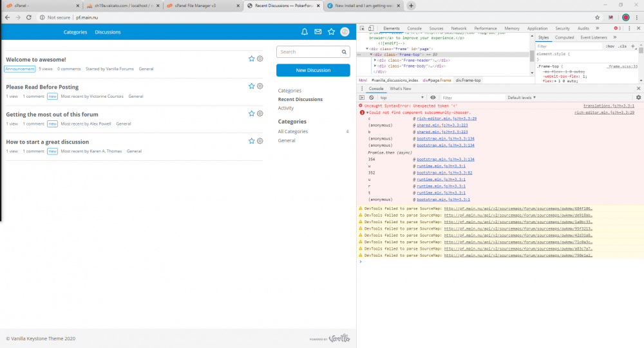Open the Computed styles tab

(564, 37)
